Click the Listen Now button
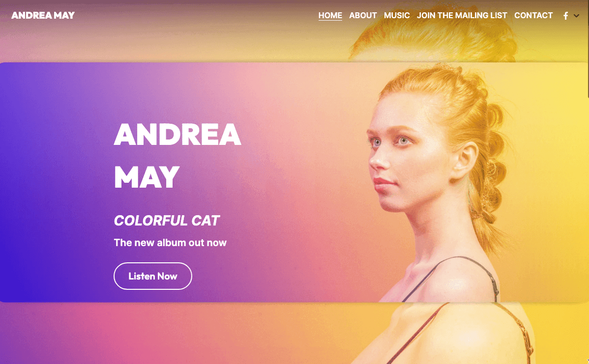 click(153, 276)
